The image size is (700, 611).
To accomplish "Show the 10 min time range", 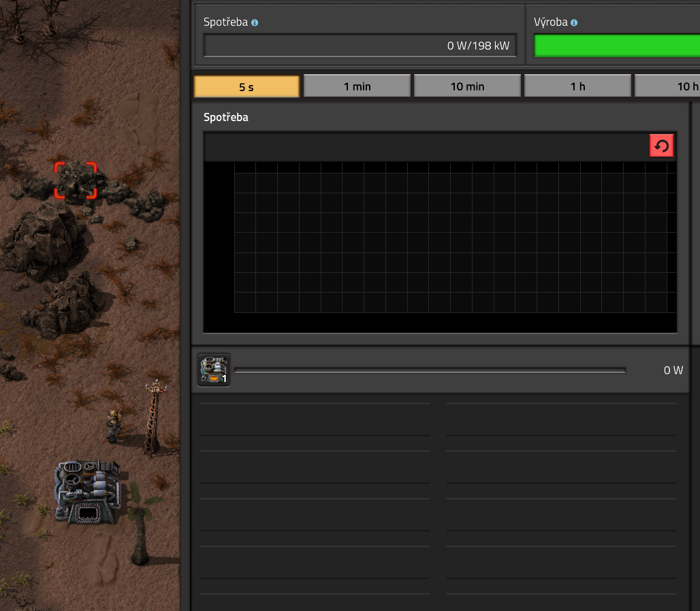I will 467,86.
